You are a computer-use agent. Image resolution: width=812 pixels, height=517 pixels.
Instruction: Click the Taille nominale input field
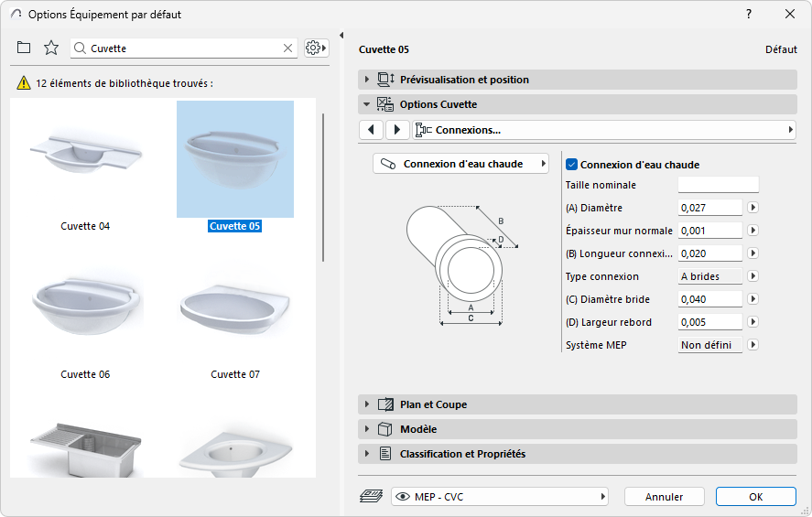point(718,185)
